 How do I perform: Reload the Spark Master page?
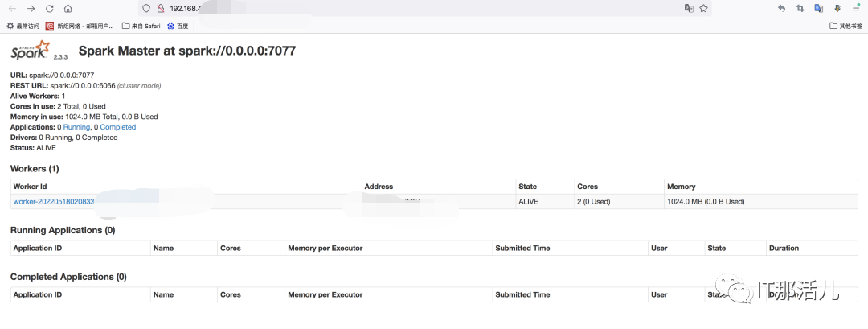pyautogui.click(x=49, y=8)
